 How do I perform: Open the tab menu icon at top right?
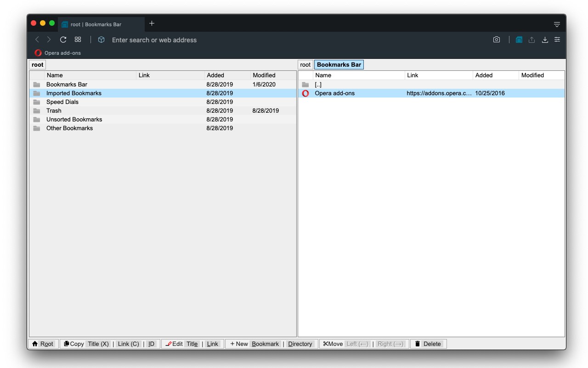(x=557, y=24)
